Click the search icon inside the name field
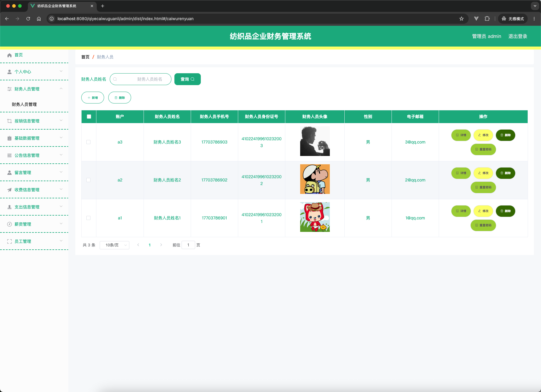Viewport: 541px width, 392px height. (x=115, y=79)
